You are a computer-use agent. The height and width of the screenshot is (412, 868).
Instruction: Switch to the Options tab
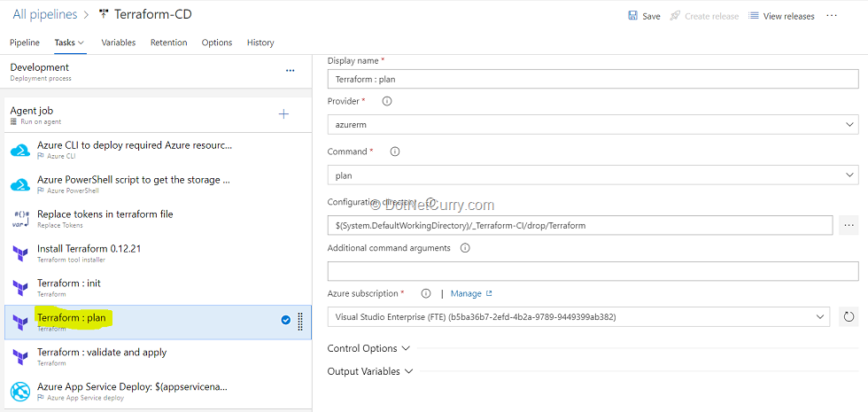217,43
